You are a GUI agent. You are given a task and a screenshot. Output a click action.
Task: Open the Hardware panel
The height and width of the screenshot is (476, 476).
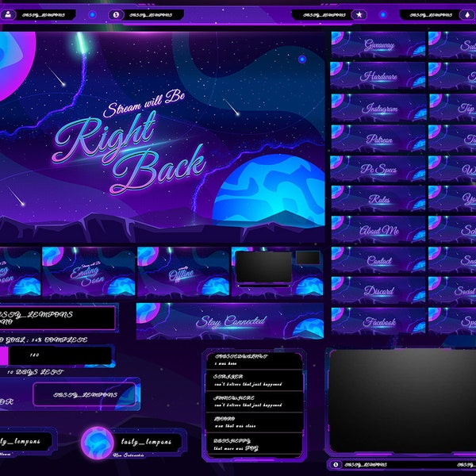point(378,76)
